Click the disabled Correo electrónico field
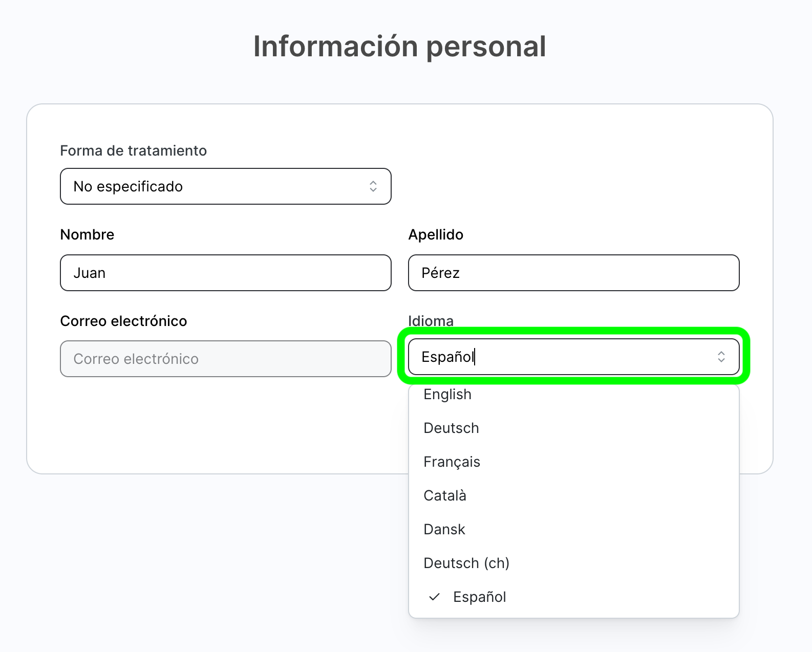Viewport: 812px width, 652px height. coord(226,359)
